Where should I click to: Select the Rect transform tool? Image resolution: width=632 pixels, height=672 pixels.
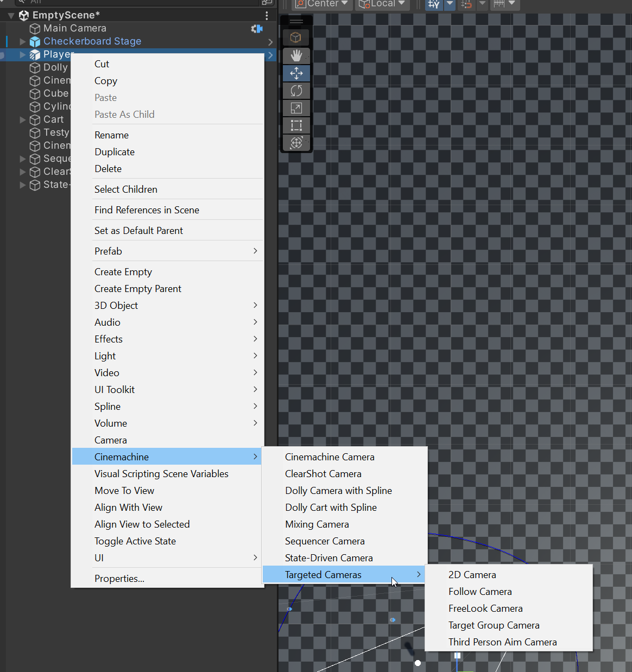pyautogui.click(x=296, y=125)
